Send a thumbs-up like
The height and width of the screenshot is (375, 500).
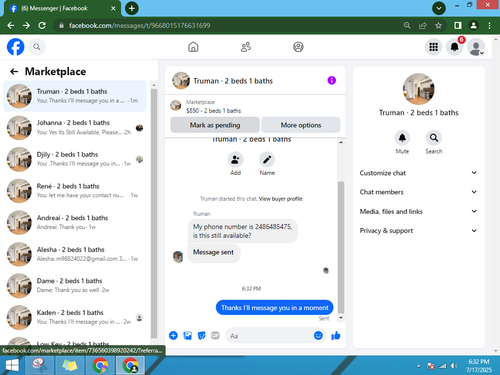336,335
